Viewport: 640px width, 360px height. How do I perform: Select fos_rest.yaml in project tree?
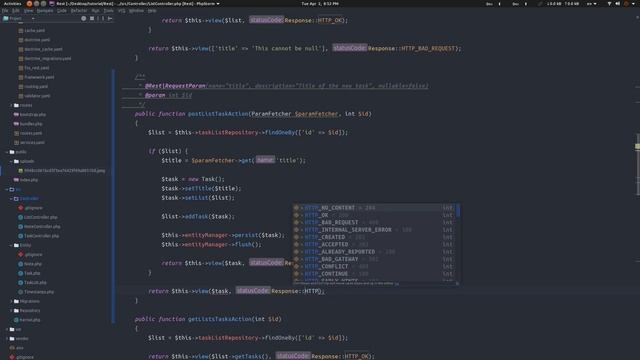tap(34, 68)
